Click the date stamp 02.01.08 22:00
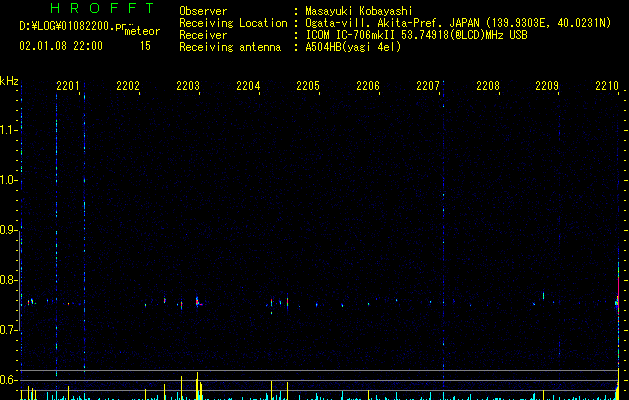Screen dimensions: 629x400 click(x=61, y=46)
